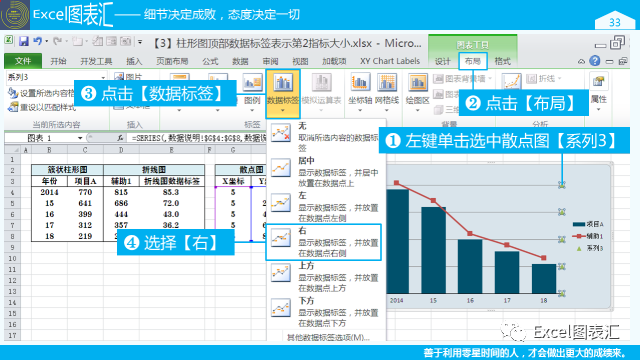Image resolution: width=640 pixels, height=360 pixels.
Task: Open the 文件 (File) tab
Action: pyautogui.click(x=23, y=61)
